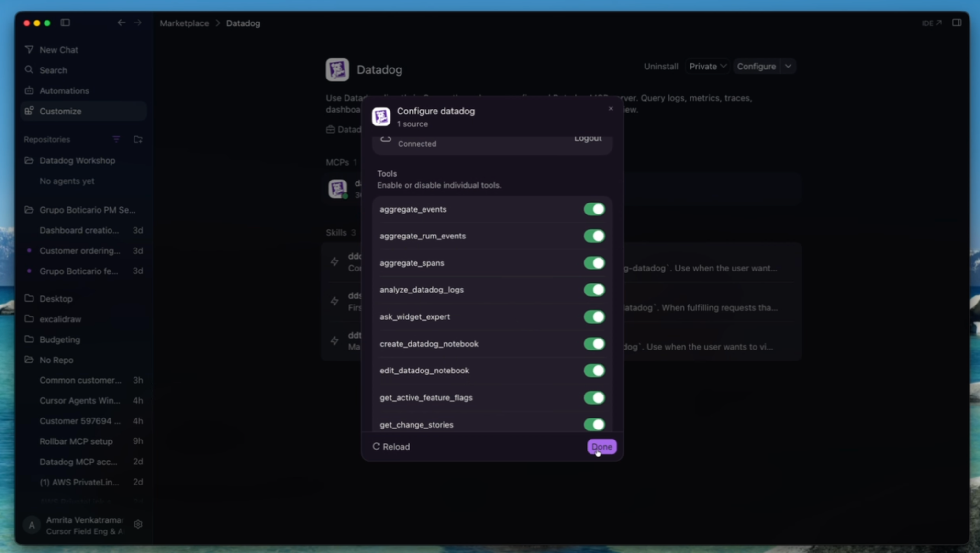This screenshot has width=980, height=553.
Task: Click the MCP server Datadog icon
Action: tap(337, 189)
